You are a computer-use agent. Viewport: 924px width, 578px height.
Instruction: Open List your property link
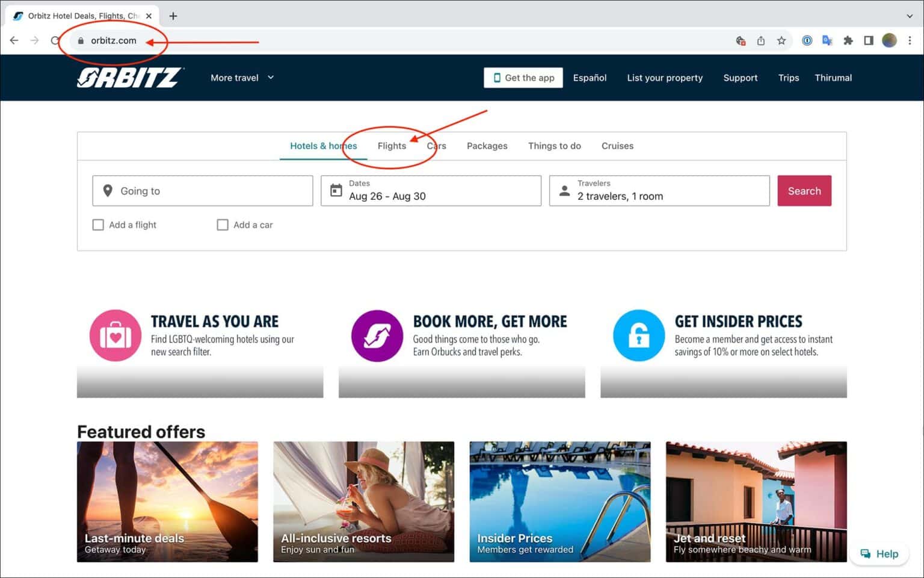pos(665,78)
